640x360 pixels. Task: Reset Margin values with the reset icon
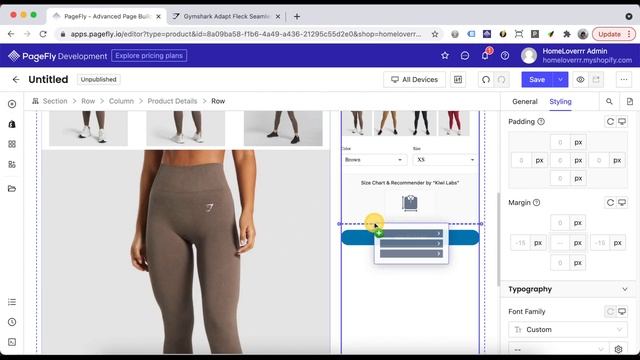pos(610,202)
